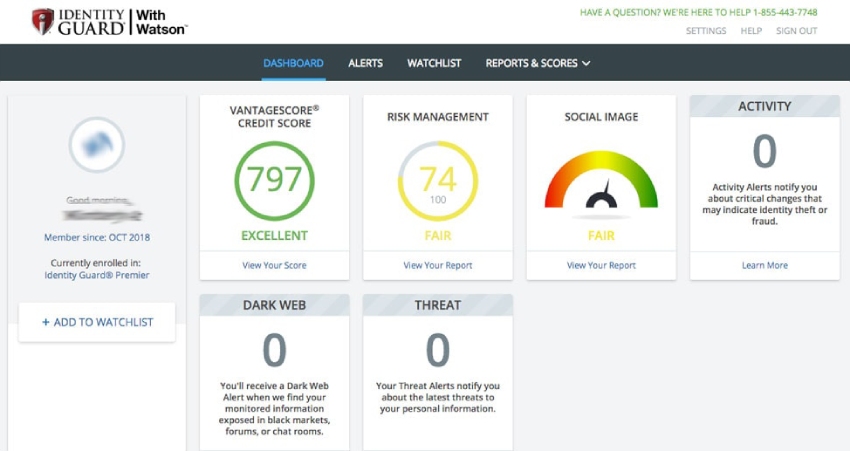The height and width of the screenshot is (451, 850).
Task: Go to the Watchlist tab
Action: [x=434, y=63]
